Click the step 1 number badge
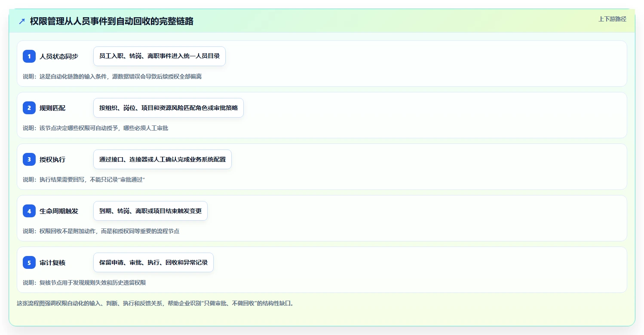Viewport: 644px width, 335px height. (29, 56)
